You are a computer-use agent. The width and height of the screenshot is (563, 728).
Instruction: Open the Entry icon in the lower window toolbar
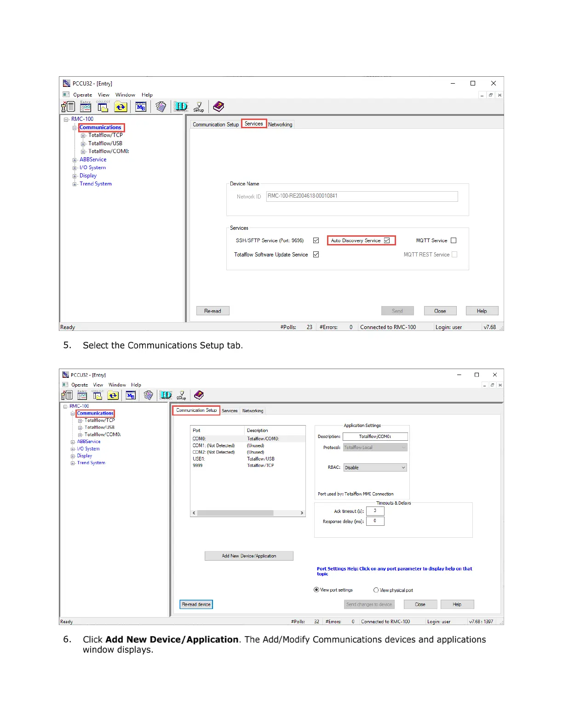(82, 395)
